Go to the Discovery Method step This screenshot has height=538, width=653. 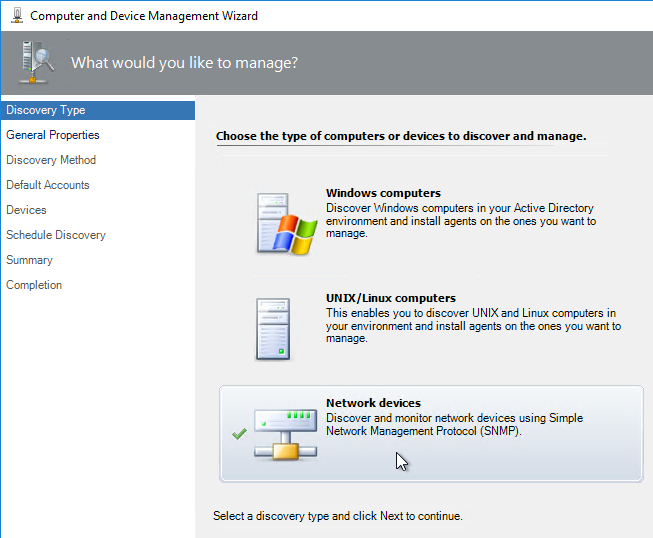tap(51, 160)
